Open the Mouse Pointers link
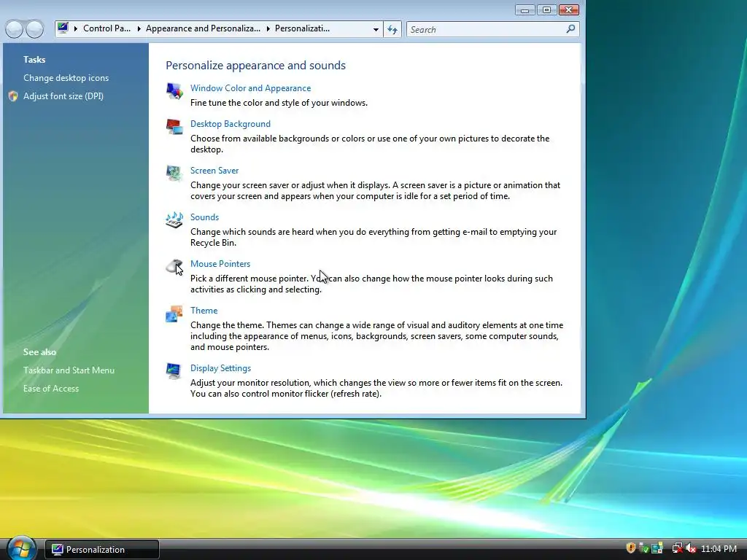Screen dimensions: 747x560 click(x=220, y=264)
